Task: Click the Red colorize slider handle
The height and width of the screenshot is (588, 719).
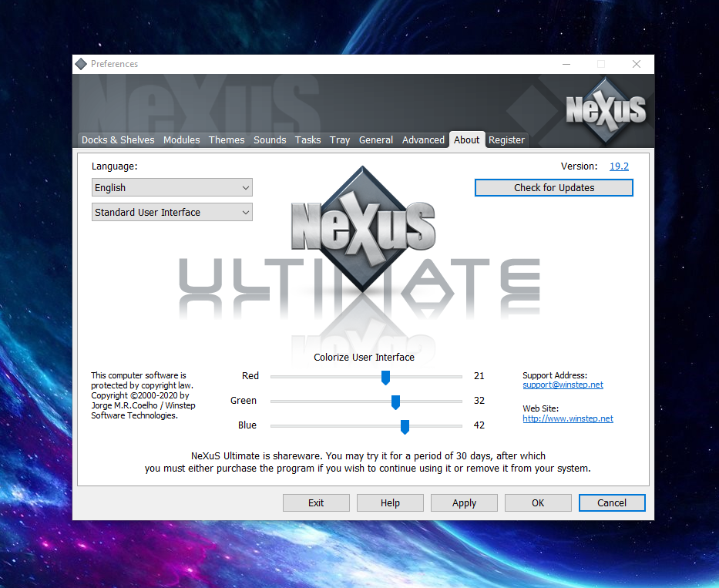Action: click(385, 377)
